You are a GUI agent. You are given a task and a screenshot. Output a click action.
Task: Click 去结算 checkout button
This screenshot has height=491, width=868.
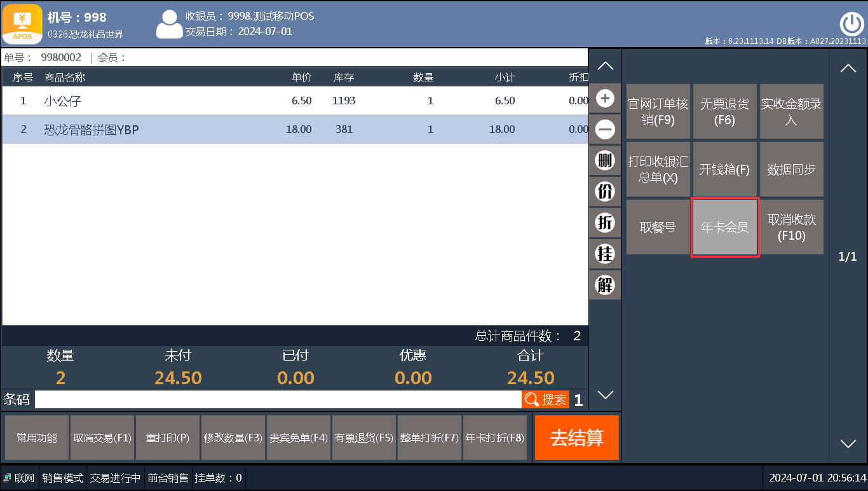[x=577, y=438]
